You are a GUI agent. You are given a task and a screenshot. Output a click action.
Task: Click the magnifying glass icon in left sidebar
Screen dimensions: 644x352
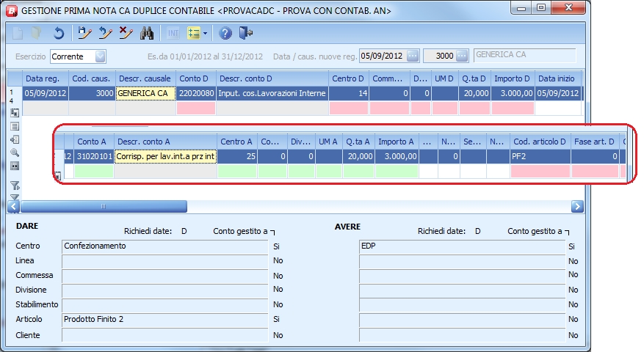(15, 153)
